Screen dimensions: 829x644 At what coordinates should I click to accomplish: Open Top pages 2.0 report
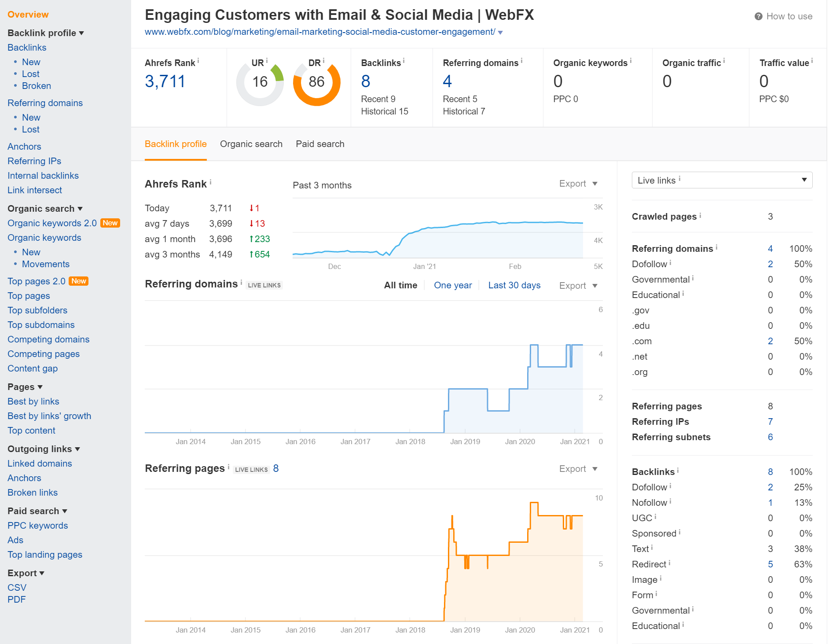click(x=37, y=281)
